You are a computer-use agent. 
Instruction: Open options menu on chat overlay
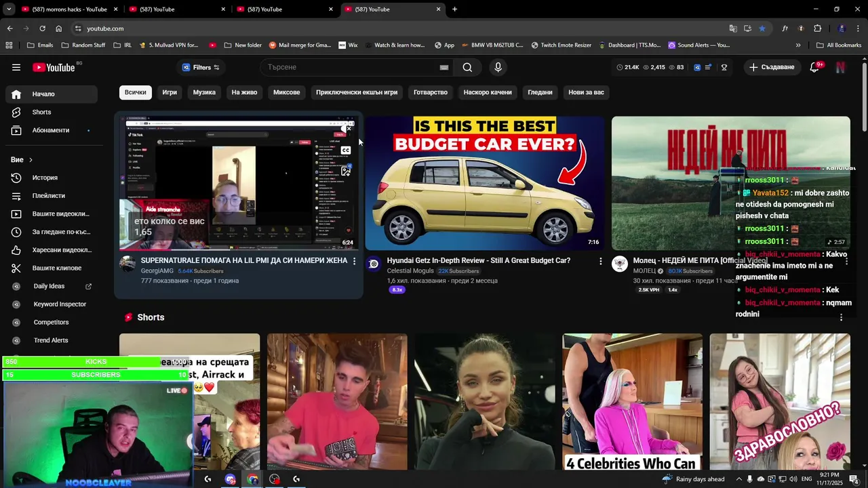(x=842, y=317)
